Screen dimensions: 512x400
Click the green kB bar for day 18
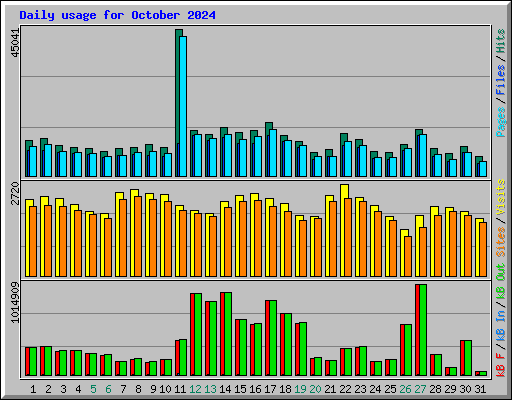coord(288,345)
